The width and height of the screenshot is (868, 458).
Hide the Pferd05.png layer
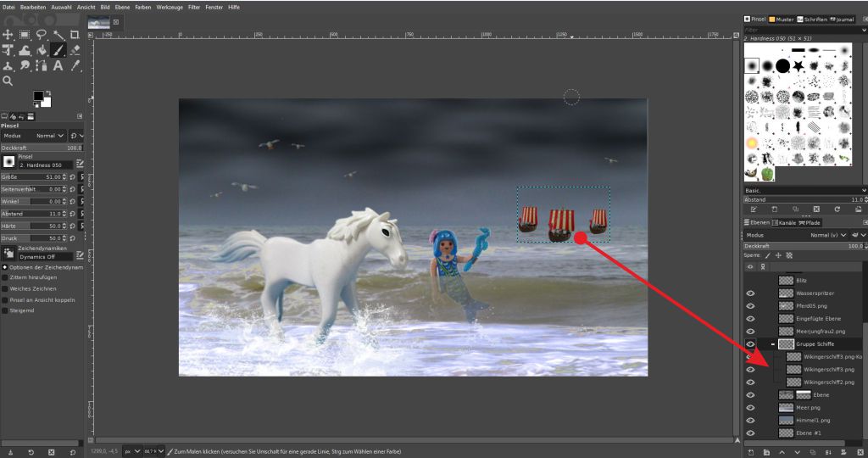click(x=751, y=306)
